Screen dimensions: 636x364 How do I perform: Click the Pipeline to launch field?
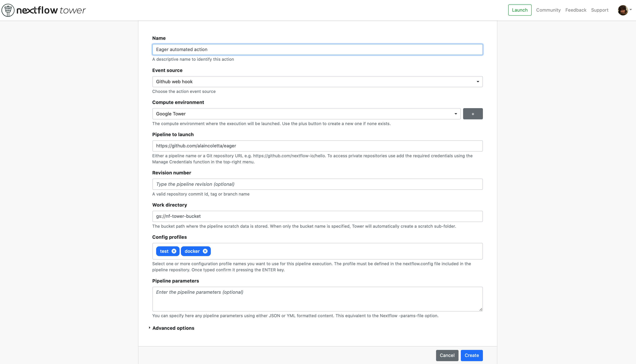coord(317,146)
